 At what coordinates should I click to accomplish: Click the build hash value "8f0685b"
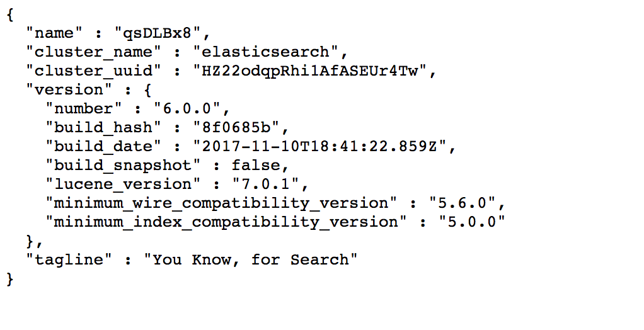pyautogui.click(x=236, y=127)
